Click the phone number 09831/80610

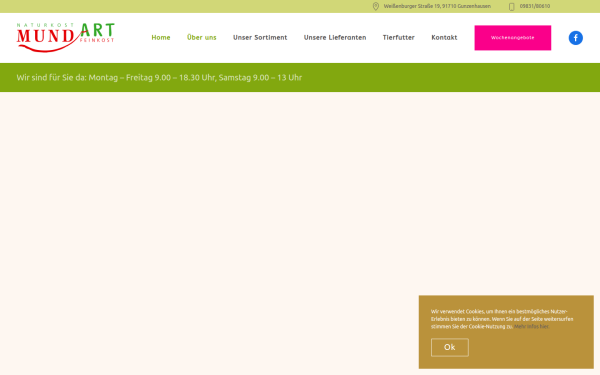(x=535, y=6)
